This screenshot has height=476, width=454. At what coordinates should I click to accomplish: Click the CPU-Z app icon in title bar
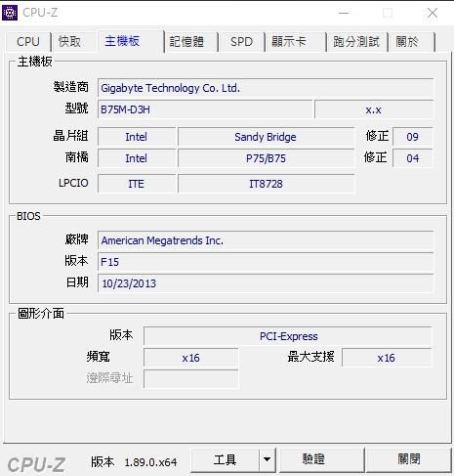10,13
